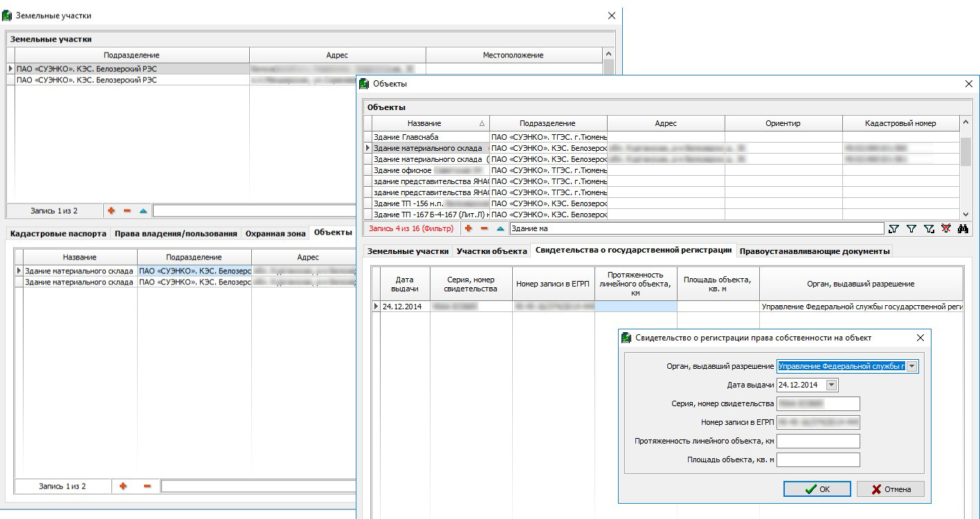Select Здание ТП -156 н.п. row
The height and width of the screenshot is (519, 980).
click(662, 203)
